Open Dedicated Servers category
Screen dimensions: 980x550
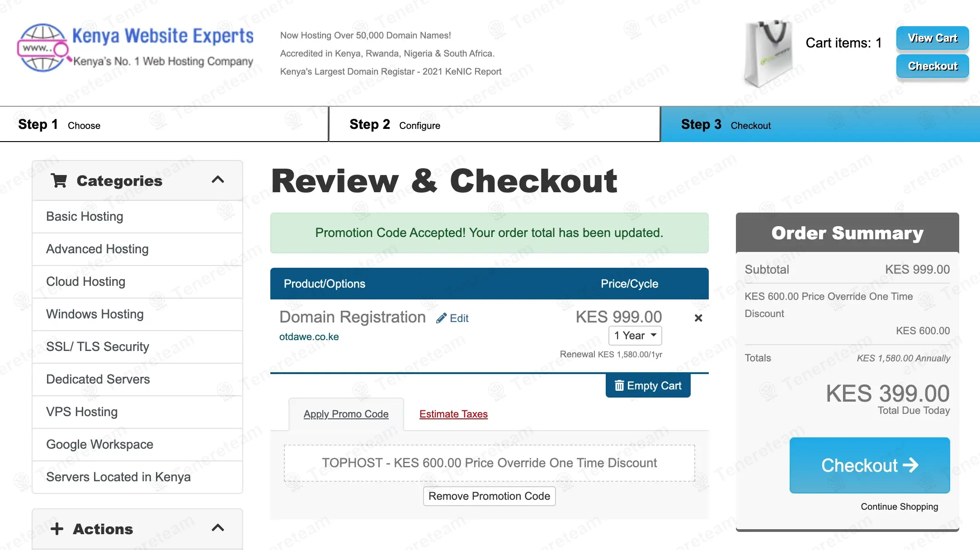click(137, 379)
